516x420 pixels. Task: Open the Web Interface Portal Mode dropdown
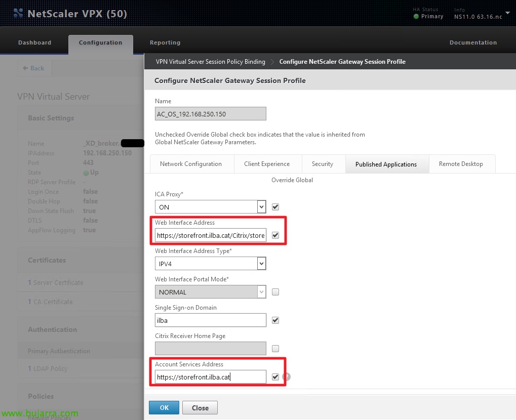coord(210,292)
